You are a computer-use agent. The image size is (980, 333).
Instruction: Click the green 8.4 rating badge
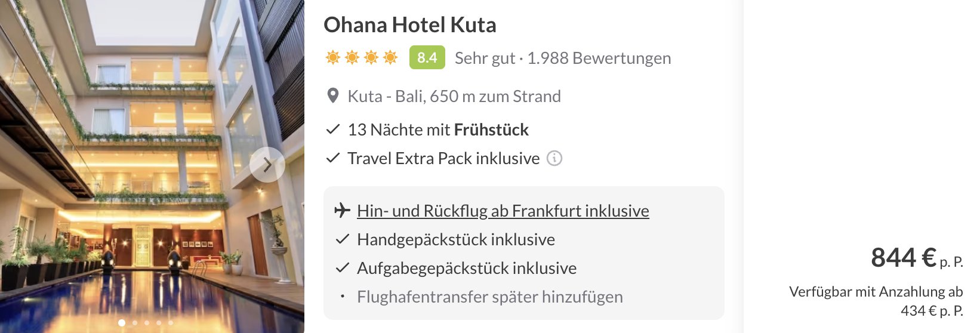[427, 57]
